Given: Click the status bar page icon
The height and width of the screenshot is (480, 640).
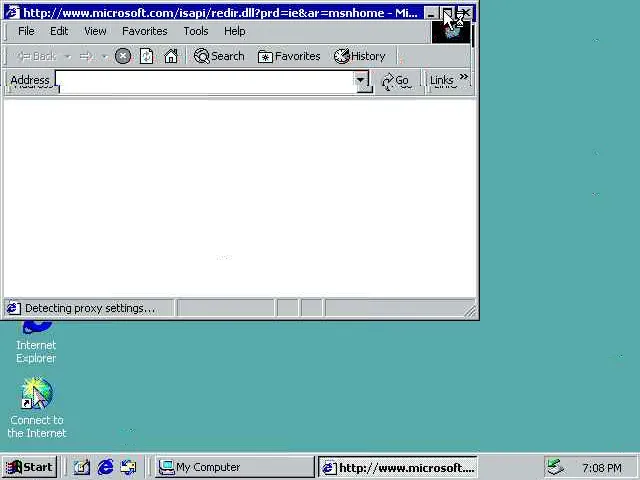Looking at the screenshot, I should (x=13, y=308).
